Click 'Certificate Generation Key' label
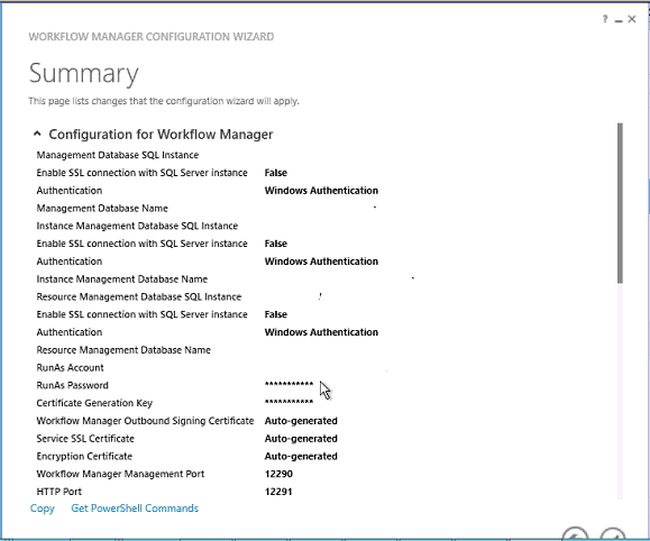Screen dimensions: 650x541 tap(95, 403)
